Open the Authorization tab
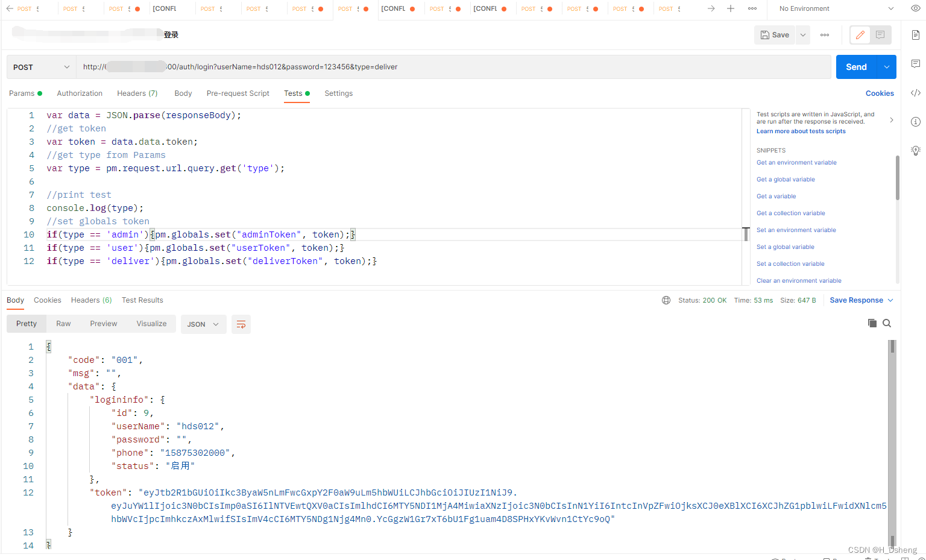 pyautogui.click(x=80, y=93)
